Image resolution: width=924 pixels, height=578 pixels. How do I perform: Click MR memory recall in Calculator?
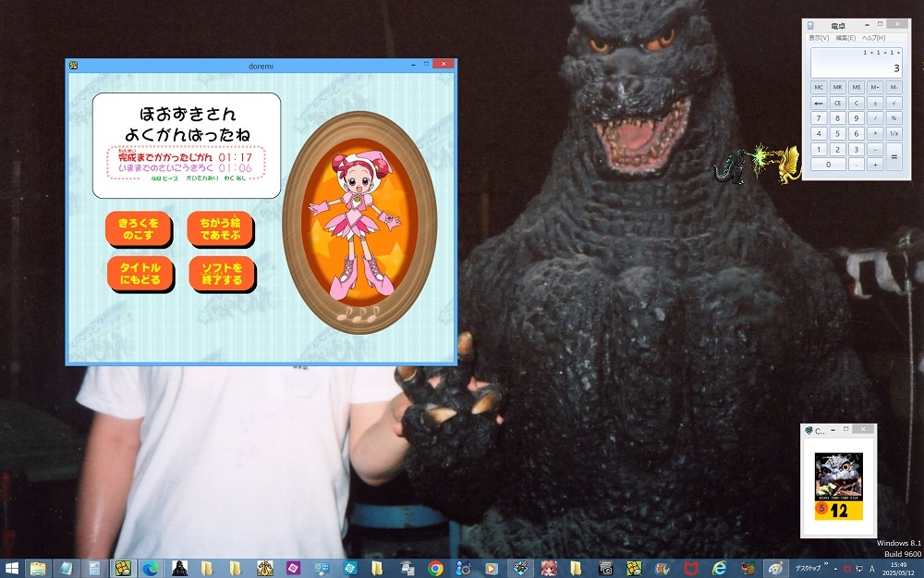[837, 87]
